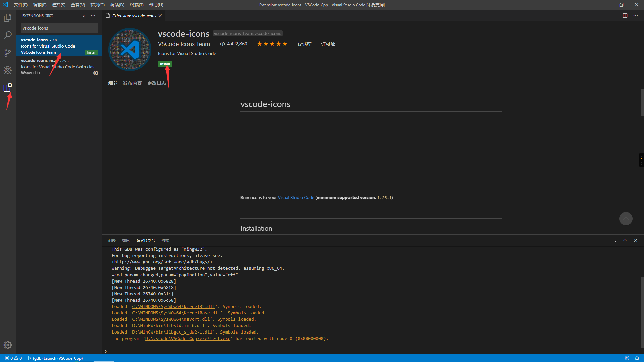
Task: Open editor more actions ellipsis menu
Action: click(x=636, y=16)
